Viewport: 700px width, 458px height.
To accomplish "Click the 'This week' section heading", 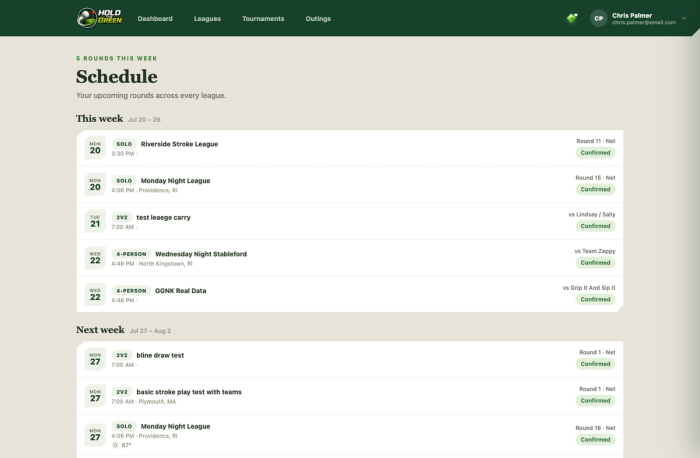I will click(99, 118).
